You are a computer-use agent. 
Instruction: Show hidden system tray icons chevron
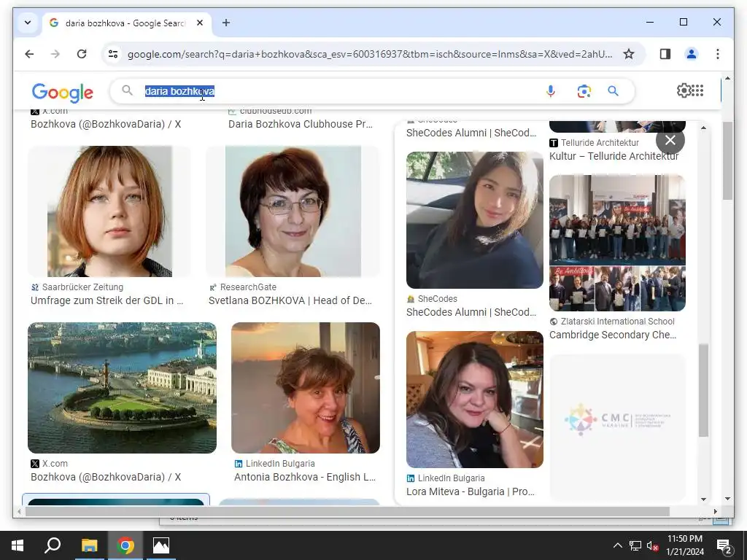[617, 545]
